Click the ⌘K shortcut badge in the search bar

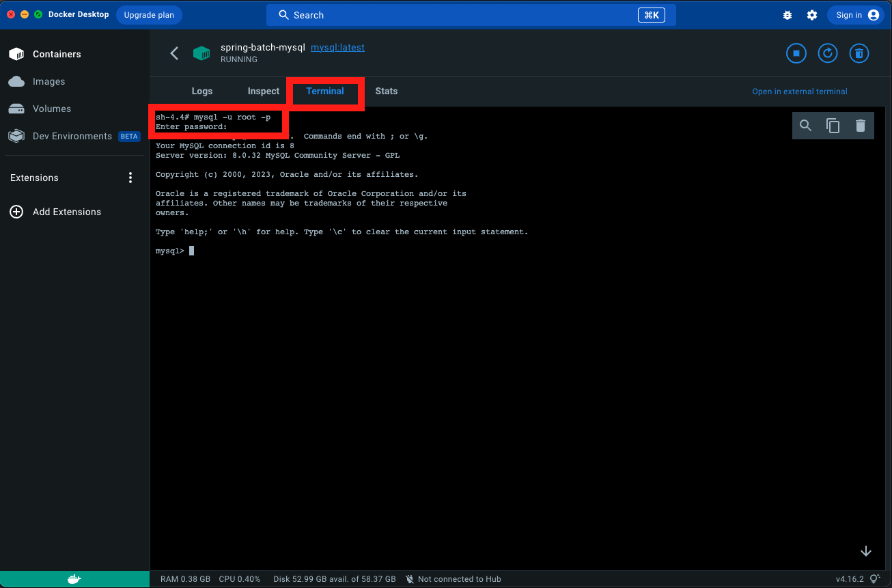(652, 15)
